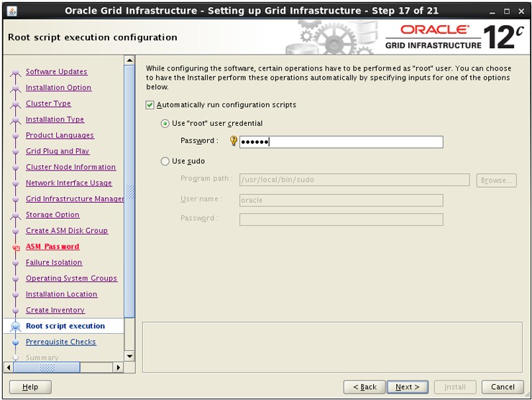Click the Install button

point(455,387)
